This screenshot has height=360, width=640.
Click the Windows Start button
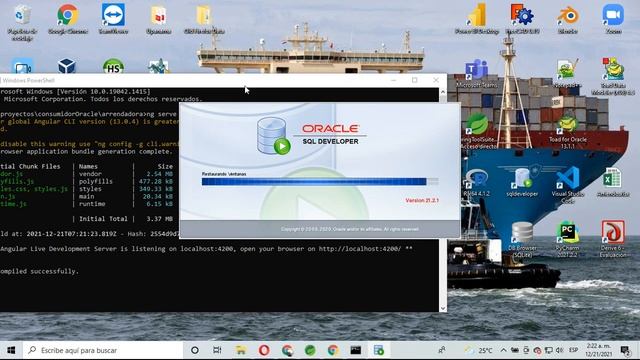[x=11, y=350]
